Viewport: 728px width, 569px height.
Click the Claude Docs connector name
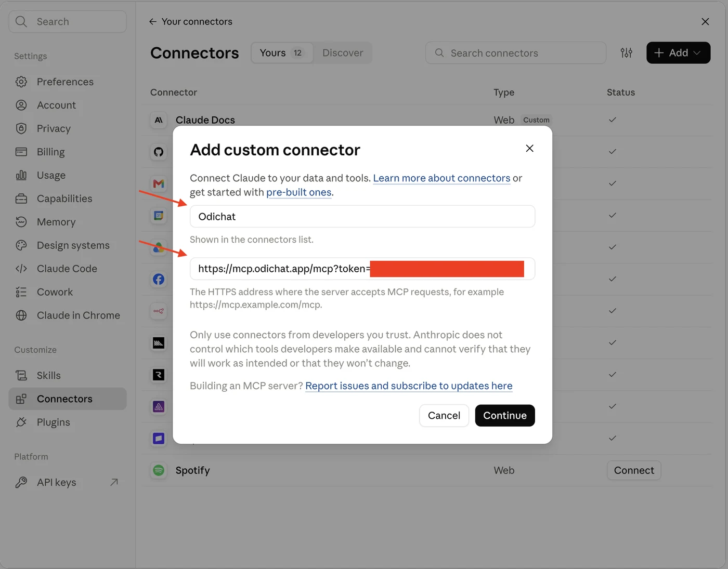(205, 120)
